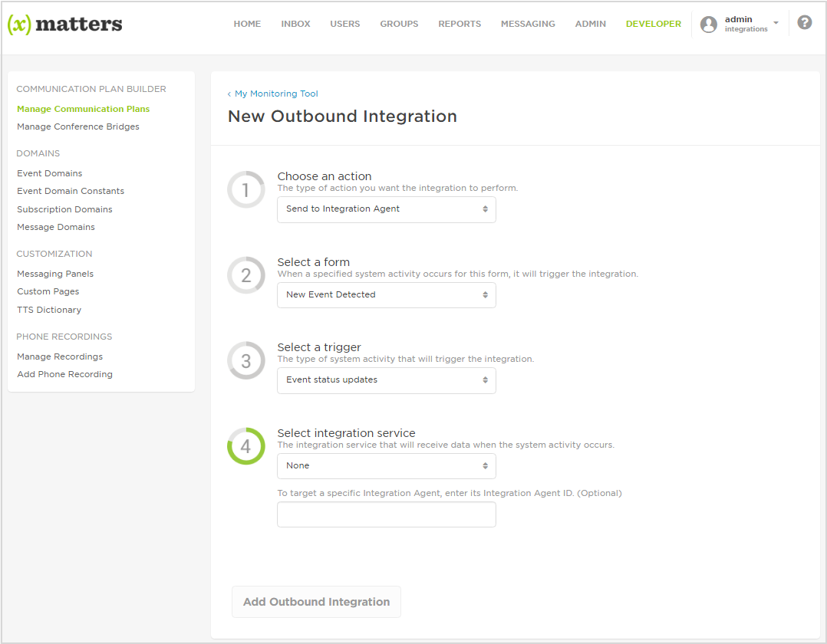Click the admin user avatar icon
This screenshot has height=644, width=827.
[708, 25]
